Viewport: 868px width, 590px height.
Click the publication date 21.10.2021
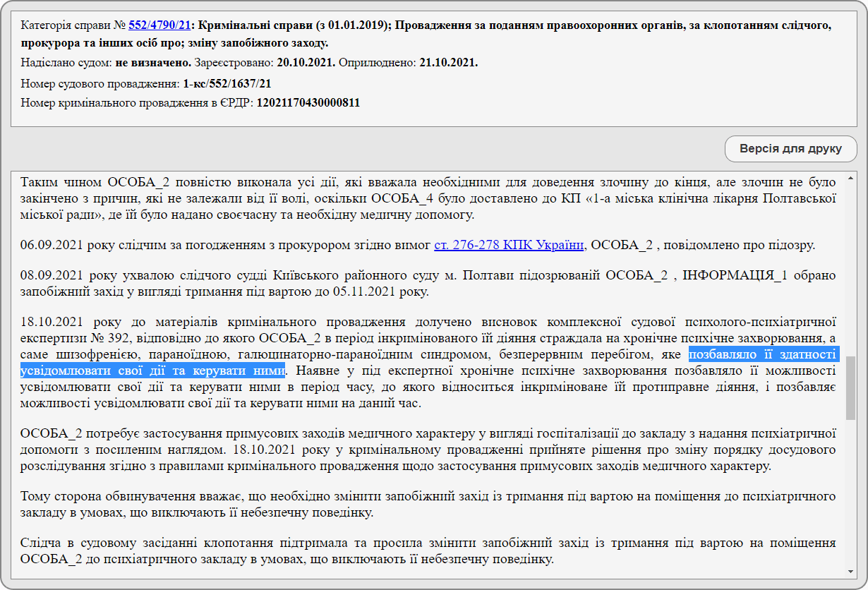[449, 62]
